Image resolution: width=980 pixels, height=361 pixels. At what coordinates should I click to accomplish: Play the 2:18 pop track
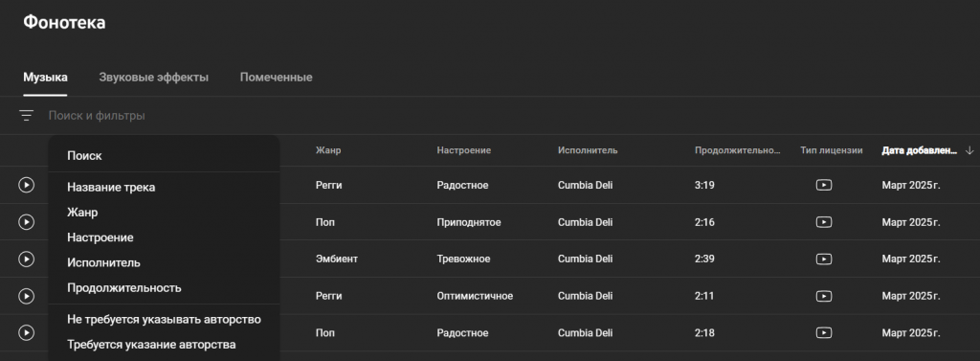click(x=26, y=333)
